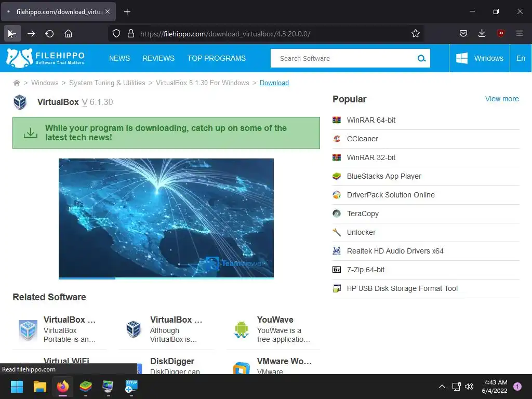532x399 pixels.
Task: Open VirtualBox Portable related software card
Action: click(x=59, y=329)
